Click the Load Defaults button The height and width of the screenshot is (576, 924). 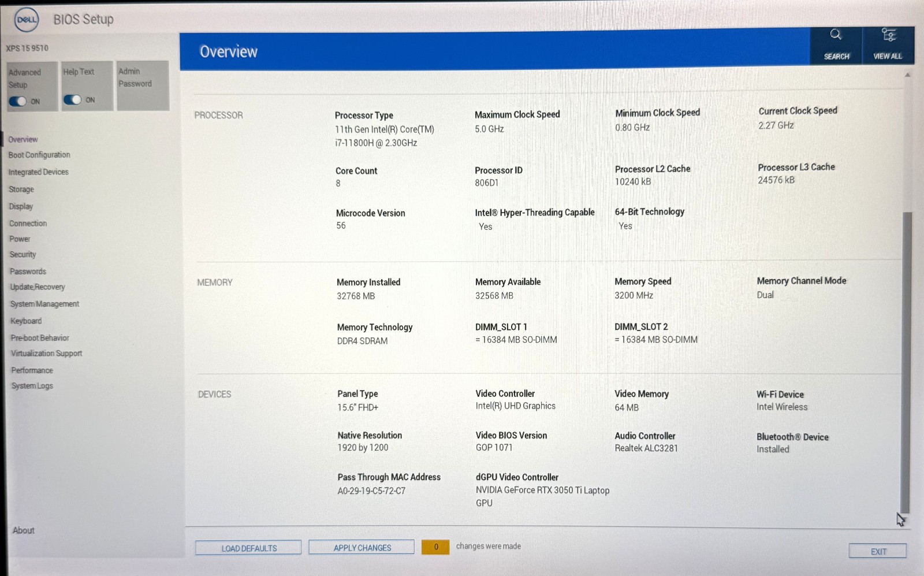(248, 548)
